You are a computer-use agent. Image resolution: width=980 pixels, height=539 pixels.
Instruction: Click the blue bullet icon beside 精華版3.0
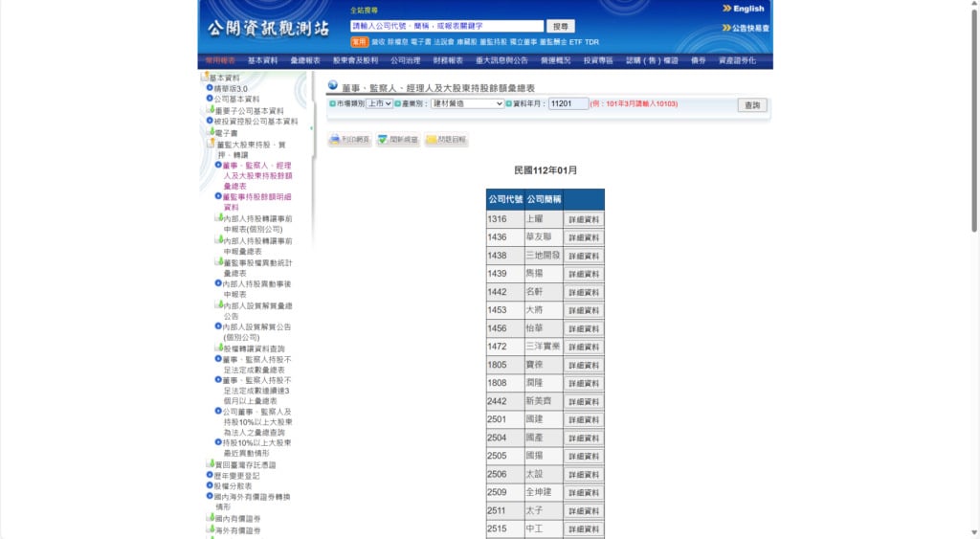point(210,88)
